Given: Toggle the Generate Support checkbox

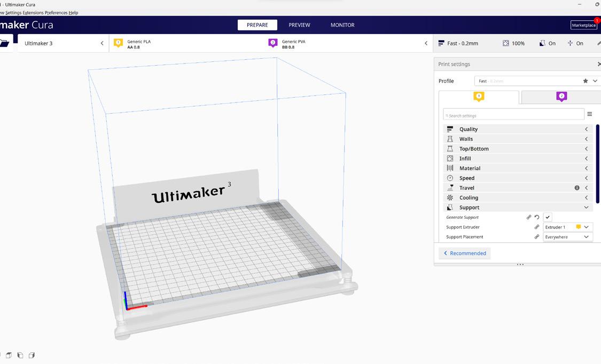Looking at the screenshot, I should pos(548,217).
